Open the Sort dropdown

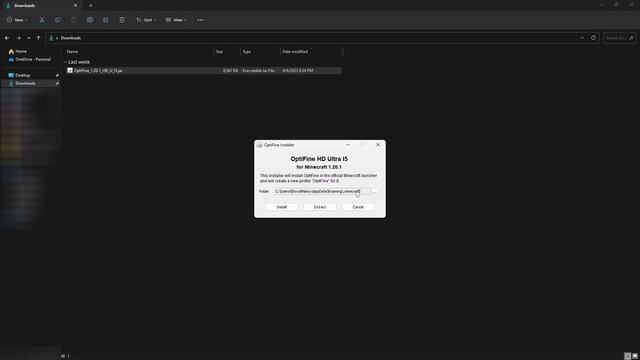tap(146, 20)
